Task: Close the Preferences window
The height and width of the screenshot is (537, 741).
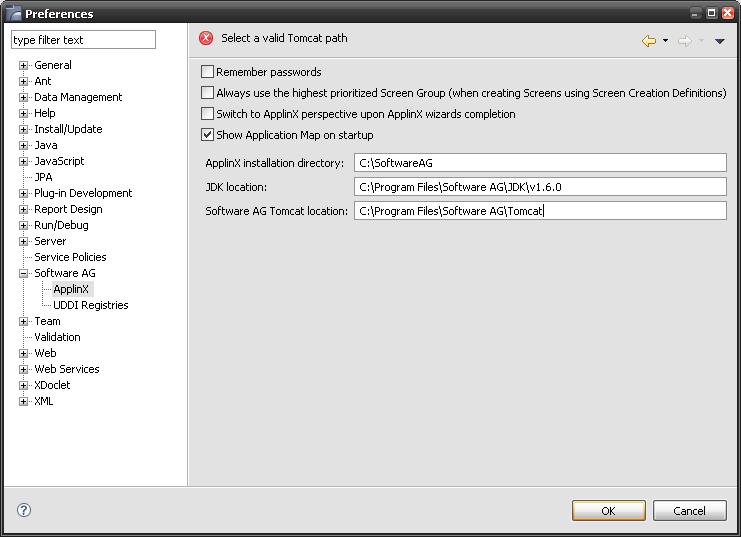Action: click(x=727, y=13)
